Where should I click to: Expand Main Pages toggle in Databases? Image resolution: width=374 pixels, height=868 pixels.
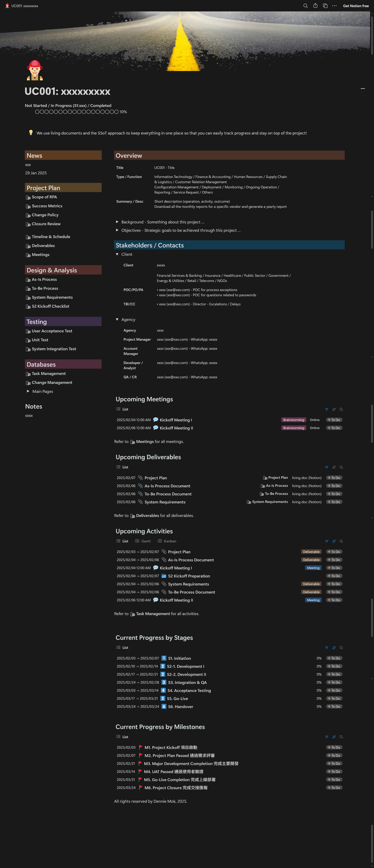[x=28, y=391]
